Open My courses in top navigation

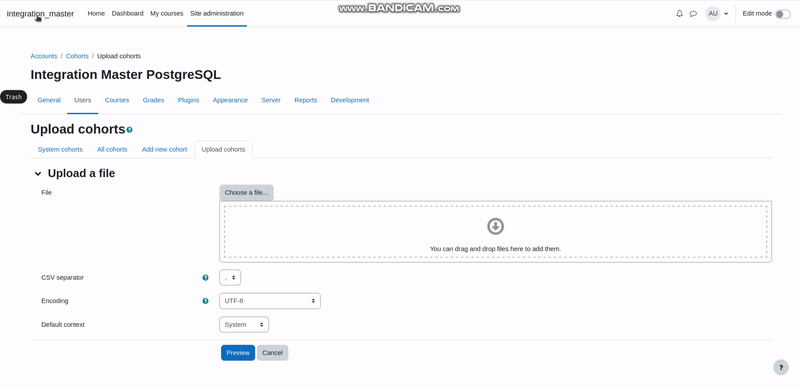[x=166, y=13]
